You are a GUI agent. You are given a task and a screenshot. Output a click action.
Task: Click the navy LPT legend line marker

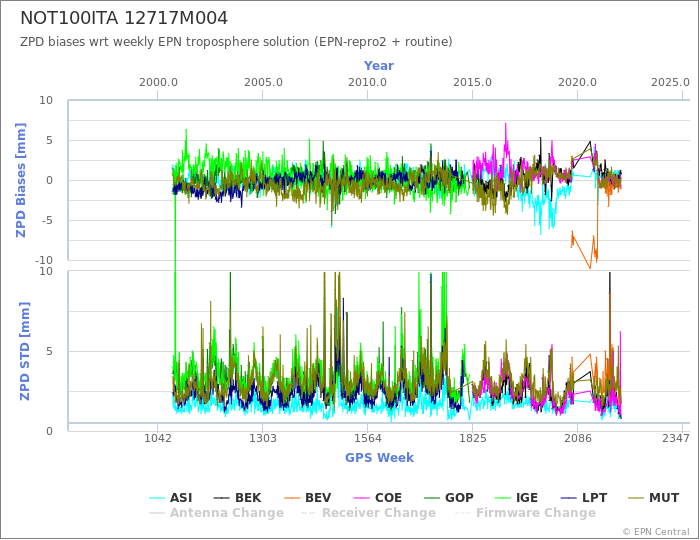point(568,498)
